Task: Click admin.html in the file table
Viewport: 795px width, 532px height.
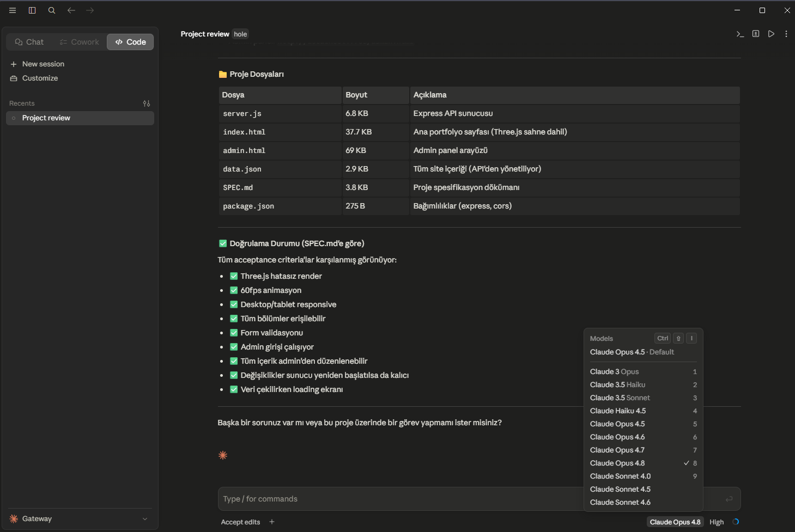Action: 244,151
